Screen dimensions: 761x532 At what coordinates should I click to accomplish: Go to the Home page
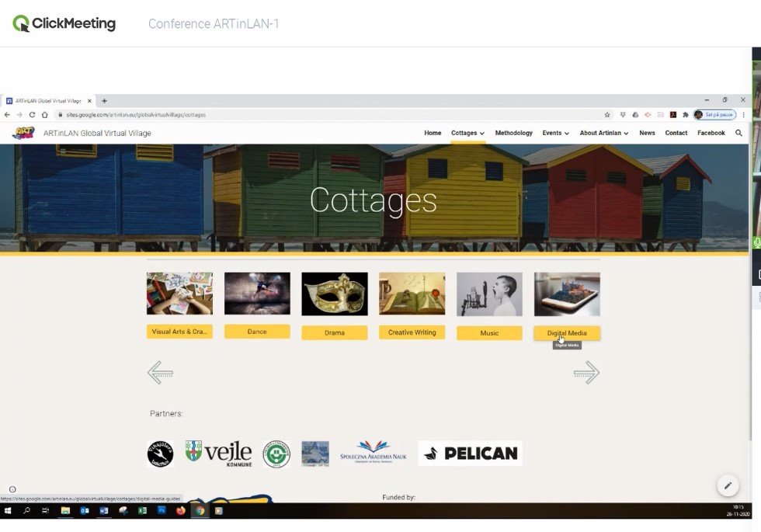pos(433,133)
